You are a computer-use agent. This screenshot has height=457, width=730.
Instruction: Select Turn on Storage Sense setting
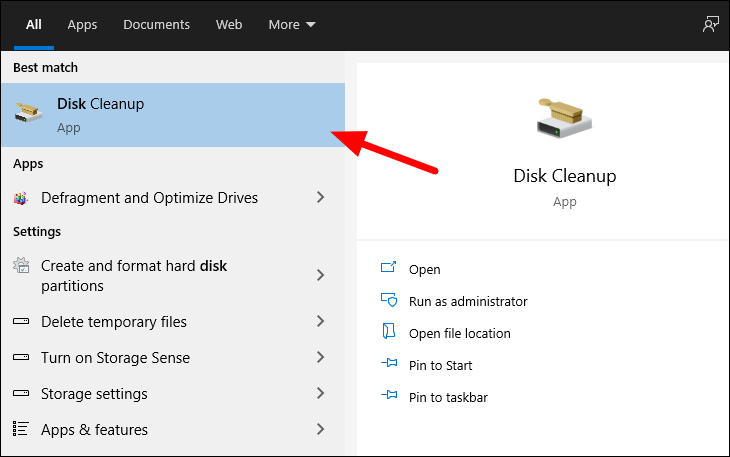tap(173, 357)
